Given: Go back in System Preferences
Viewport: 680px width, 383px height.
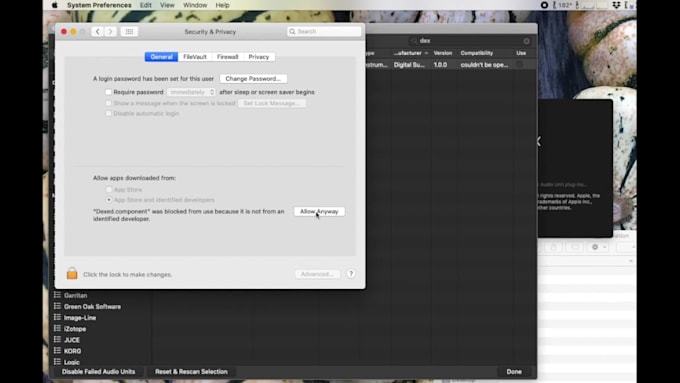Looking at the screenshot, I should tap(98, 32).
